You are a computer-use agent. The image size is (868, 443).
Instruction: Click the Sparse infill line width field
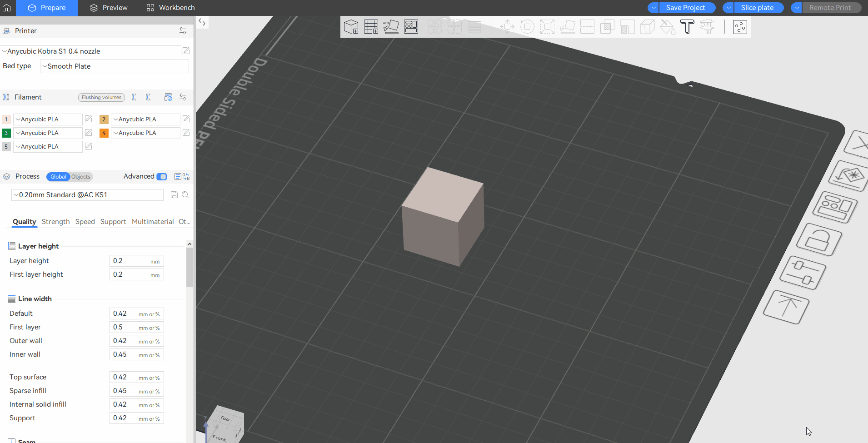136,391
